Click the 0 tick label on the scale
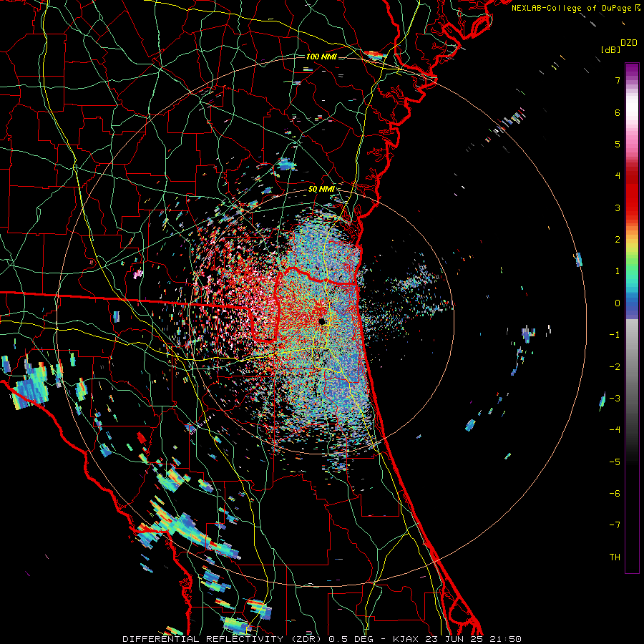Image resolution: width=644 pixels, height=644 pixels. (x=618, y=303)
